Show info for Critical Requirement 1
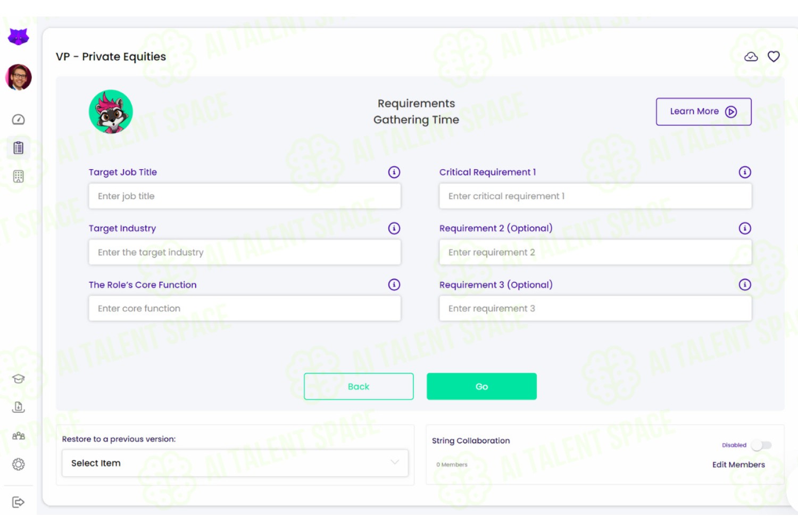The image size is (798, 532). [745, 172]
